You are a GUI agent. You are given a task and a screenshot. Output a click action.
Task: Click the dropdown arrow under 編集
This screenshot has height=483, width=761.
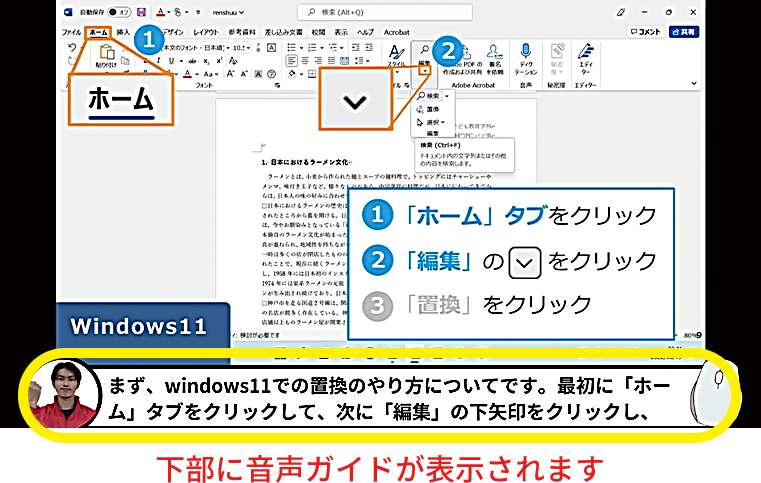point(425,71)
